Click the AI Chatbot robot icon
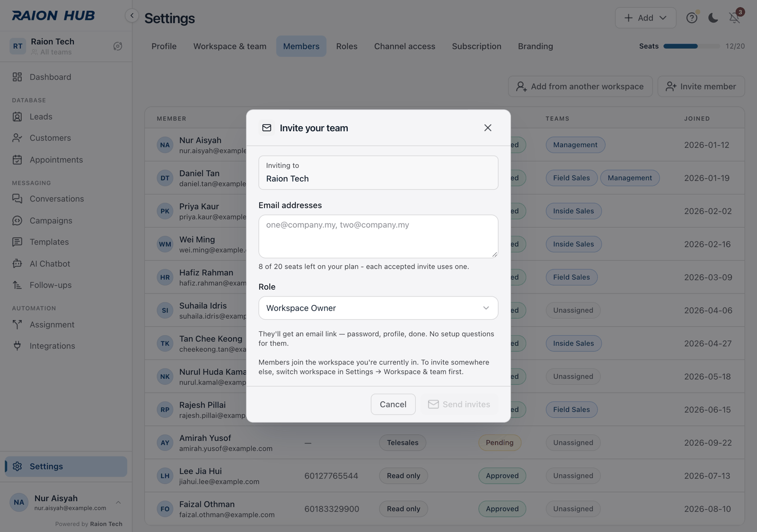The image size is (757, 532). (x=18, y=264)
